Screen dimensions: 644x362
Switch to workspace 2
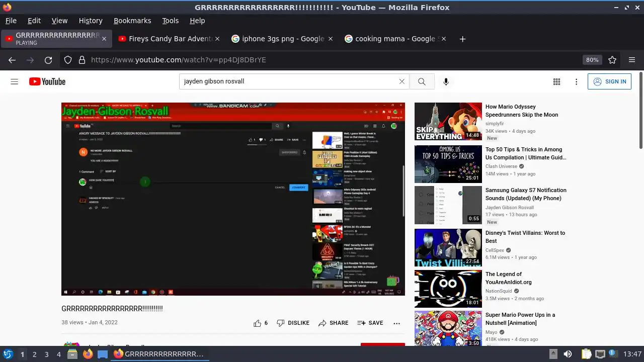(x=34, y=354)
